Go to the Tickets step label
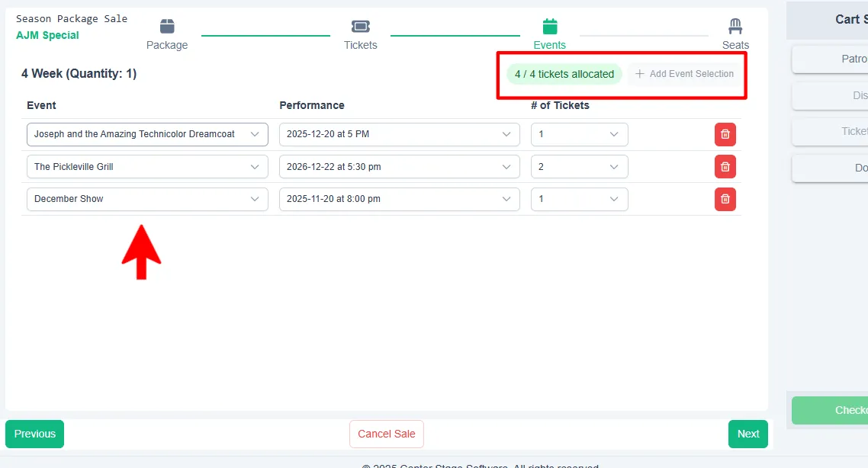 [x=360, y=46]
